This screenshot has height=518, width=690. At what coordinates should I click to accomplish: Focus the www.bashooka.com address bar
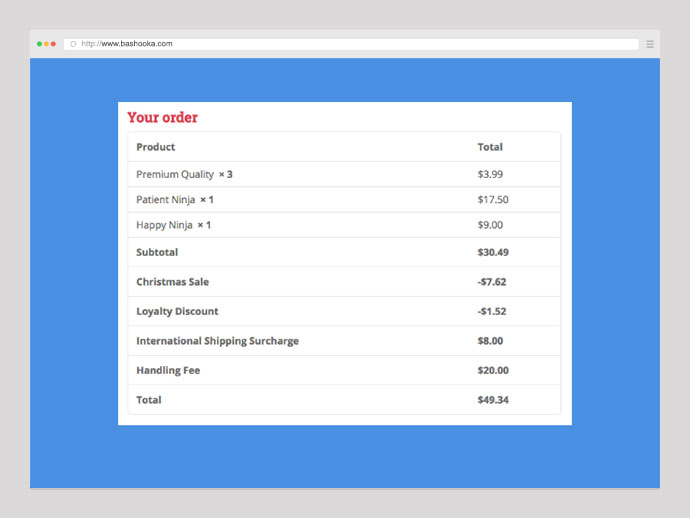click(x=351, y=44)
